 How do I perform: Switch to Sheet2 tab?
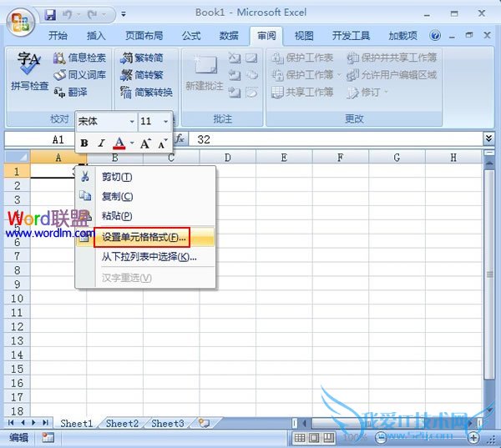pyautogui.click(x=122, y=424)
